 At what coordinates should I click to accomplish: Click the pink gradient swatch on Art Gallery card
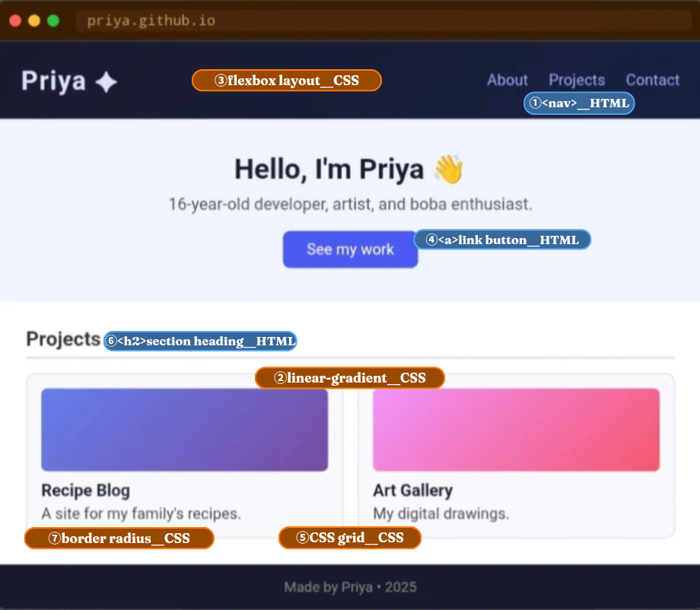click(x=516, y=430)
